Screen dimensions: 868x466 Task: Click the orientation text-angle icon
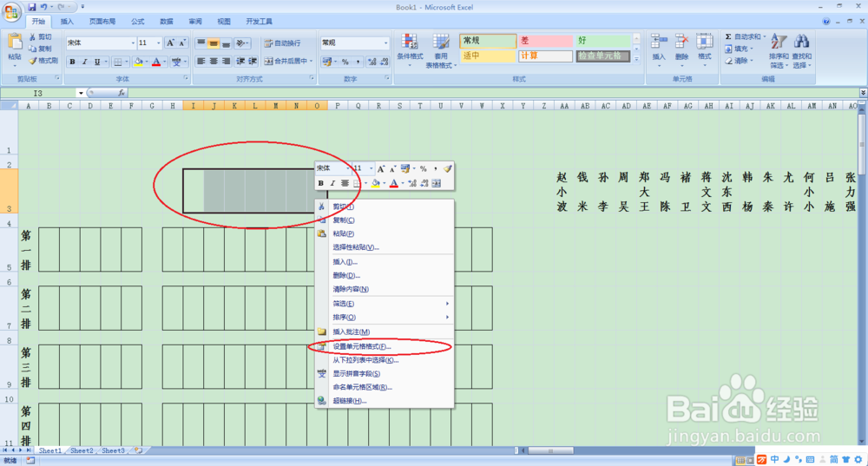pos(241,43)
